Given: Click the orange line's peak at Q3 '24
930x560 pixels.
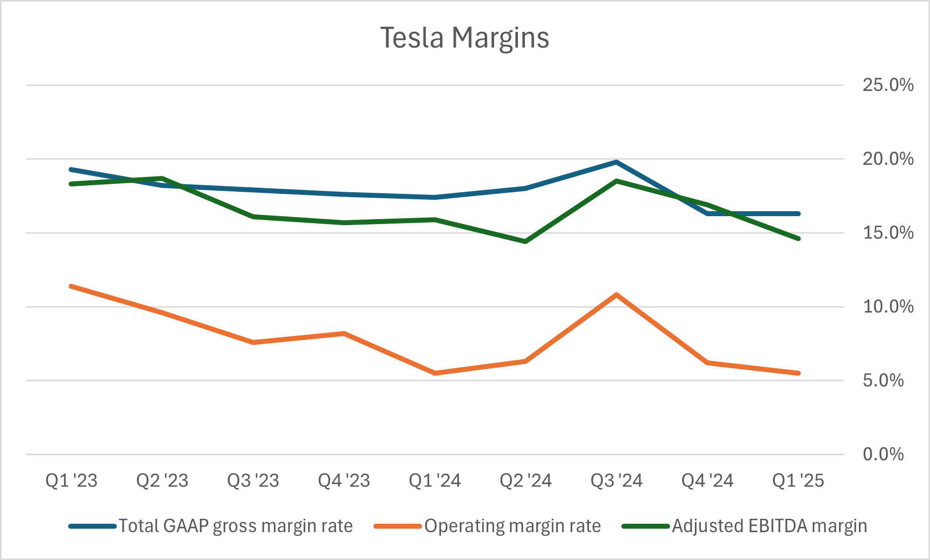Looking at the screenshot, I should coord(616,295).
